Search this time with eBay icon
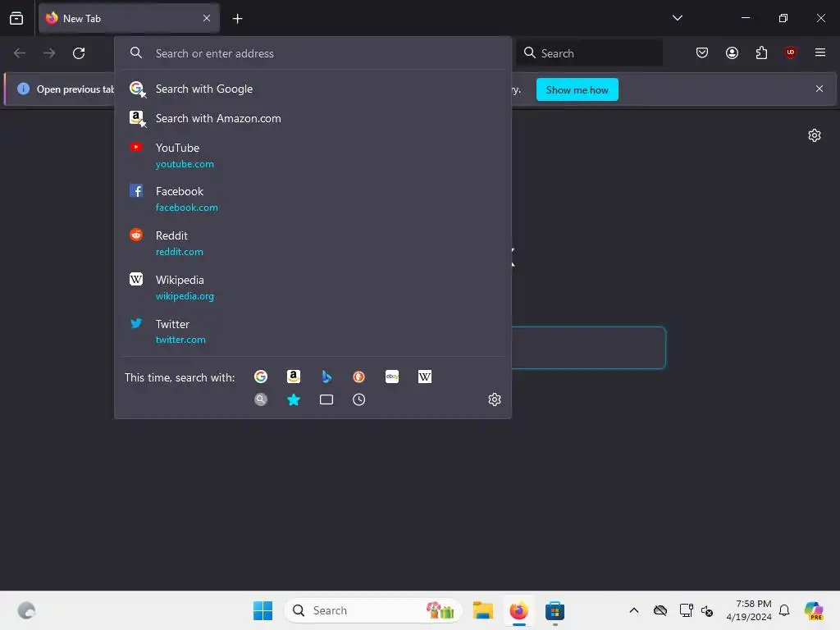The image size is (840, 630). coord(391,377)
